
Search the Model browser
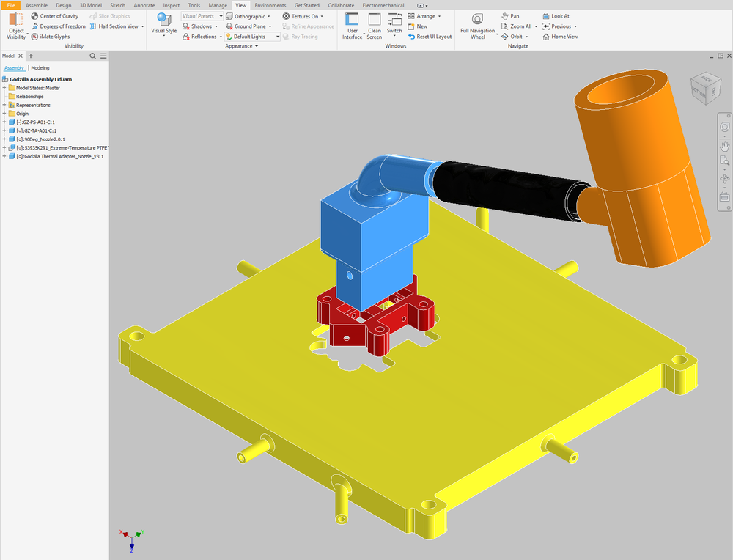93,56
